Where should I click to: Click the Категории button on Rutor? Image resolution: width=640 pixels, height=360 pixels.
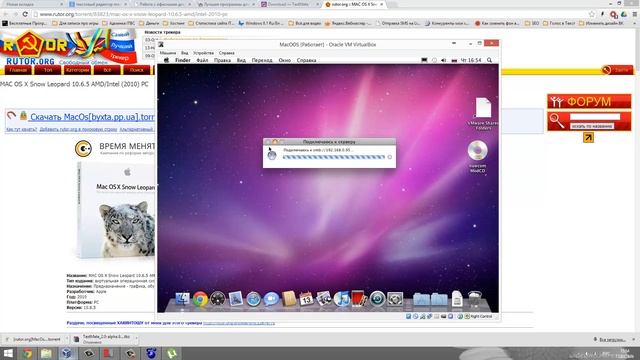pyautogui.click(x=78, y=70)
